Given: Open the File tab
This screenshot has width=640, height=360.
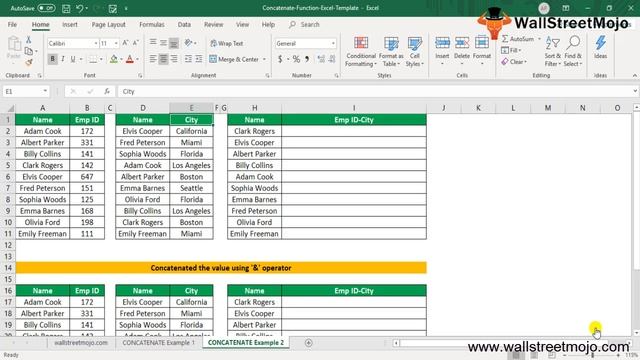Looking at the screenshot, I should (x=12, y=24).
